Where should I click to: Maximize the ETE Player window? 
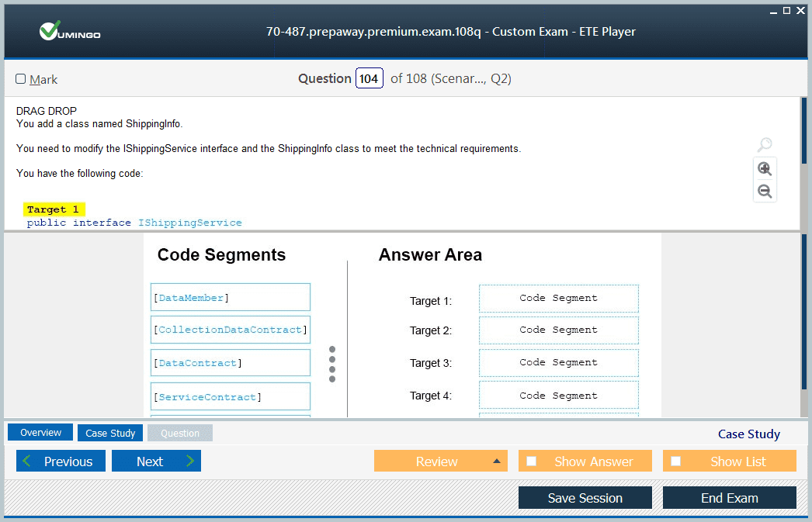[786, 10]
